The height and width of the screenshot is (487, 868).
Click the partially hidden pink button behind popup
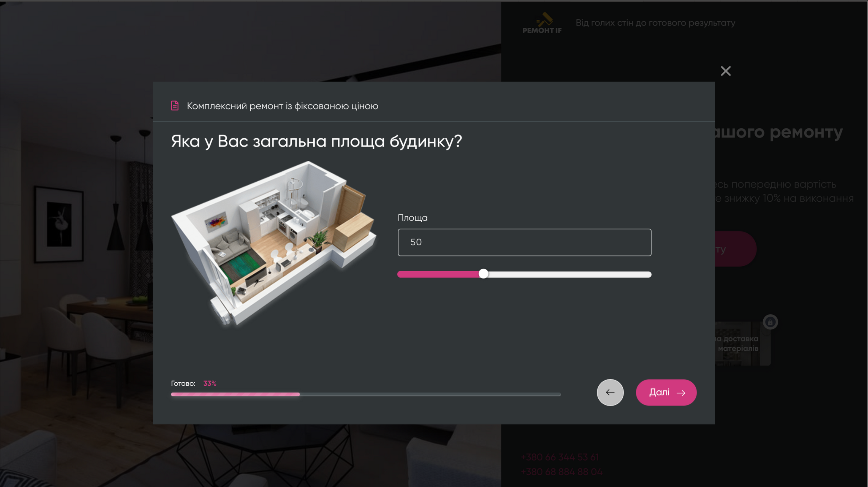(x=735, y=249)
